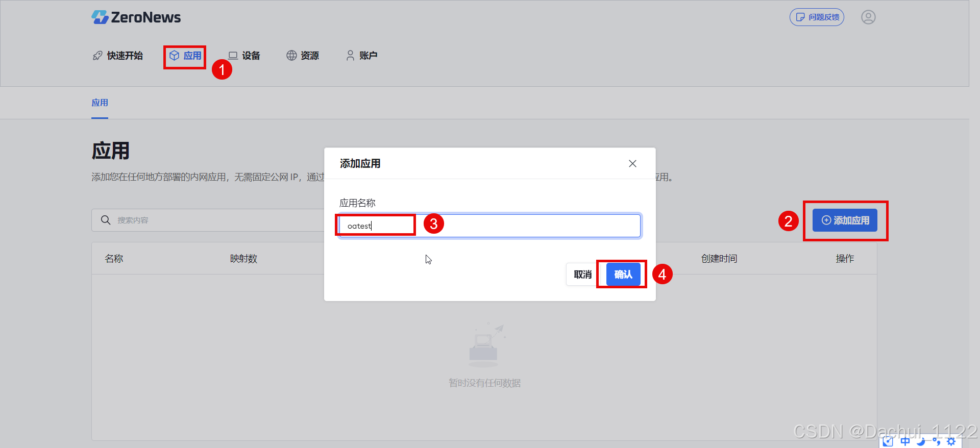Select the 应用 sub-tab

100,103
